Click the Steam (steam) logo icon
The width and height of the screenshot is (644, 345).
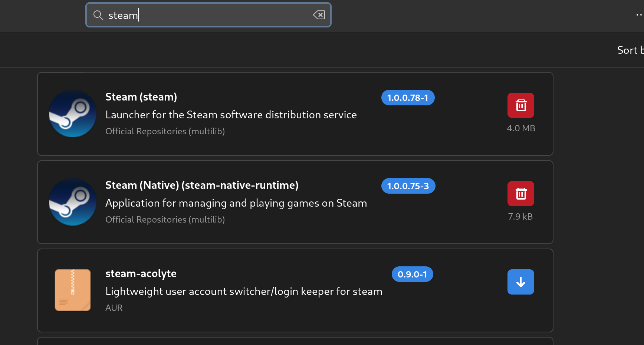(x=73, y=114)
